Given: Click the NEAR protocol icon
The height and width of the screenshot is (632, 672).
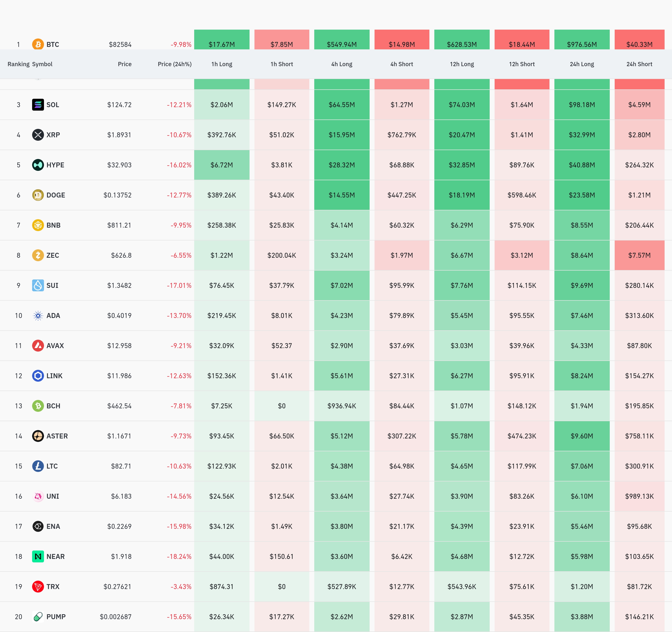Looking at the screenshot, I should (x=38, y=556).
